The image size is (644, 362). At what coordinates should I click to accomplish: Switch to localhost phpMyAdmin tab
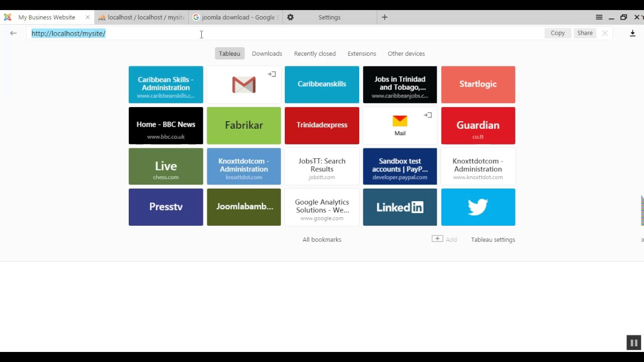tap(141, 17)
